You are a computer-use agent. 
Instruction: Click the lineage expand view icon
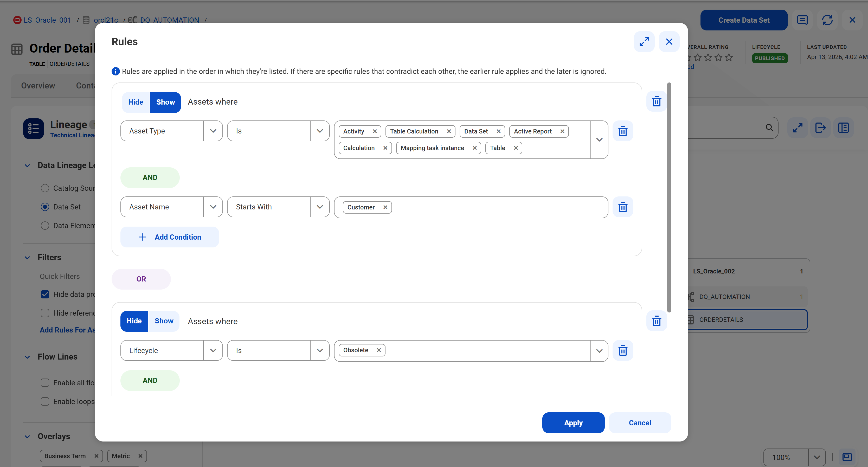(798, 128)
